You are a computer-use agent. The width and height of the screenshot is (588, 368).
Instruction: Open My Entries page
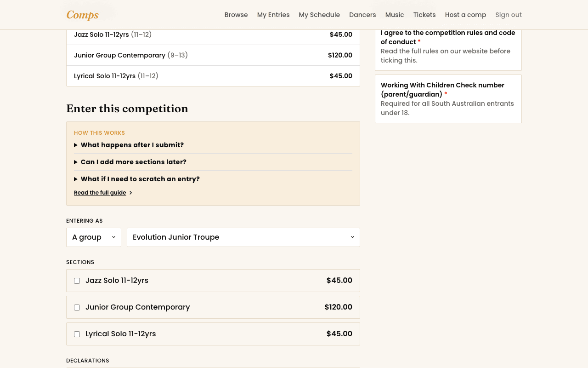tap(273, 15)
